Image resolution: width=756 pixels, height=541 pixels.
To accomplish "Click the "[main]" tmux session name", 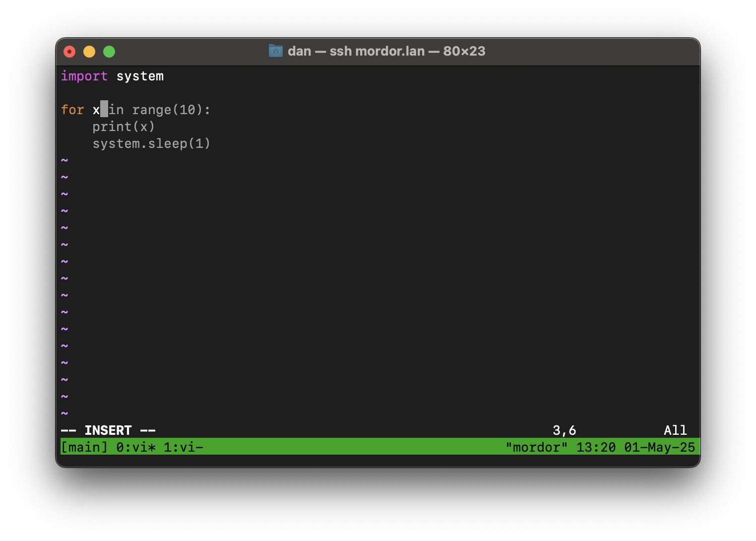I will pyautogui.click(x=84, y=447).
